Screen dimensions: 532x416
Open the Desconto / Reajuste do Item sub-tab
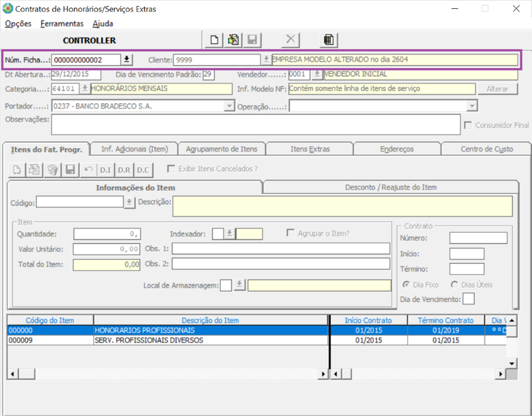[x=391, y=187]
